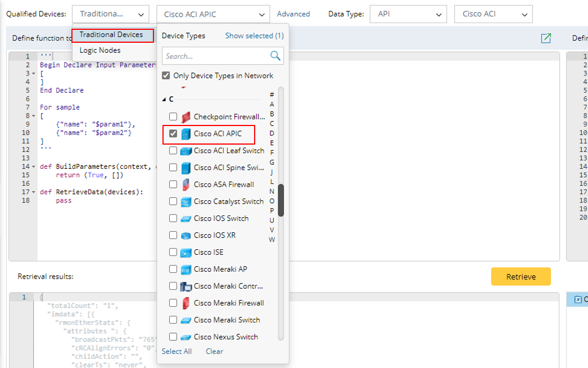Choose Traditional Devices menu option

point(111,35)
